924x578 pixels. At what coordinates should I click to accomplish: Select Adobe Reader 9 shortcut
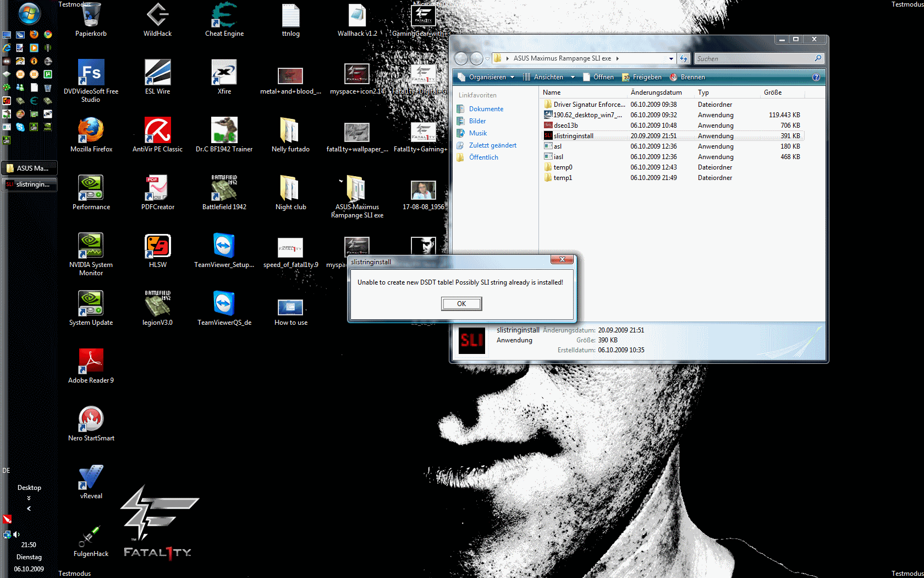(91, 366)
